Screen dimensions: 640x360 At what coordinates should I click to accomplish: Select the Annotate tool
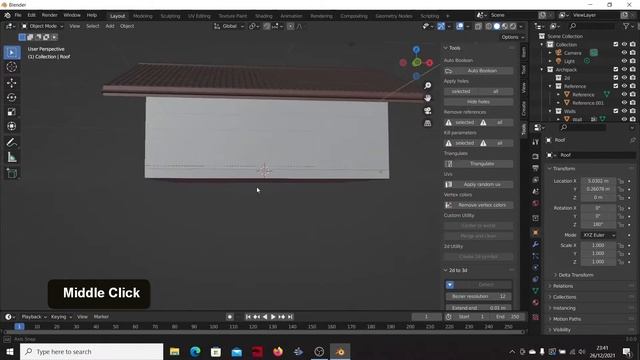[x=11, y=142]
